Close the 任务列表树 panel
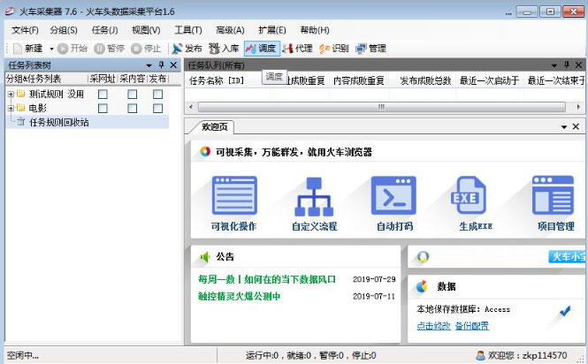 pyautogui.click(x=173, y=65)
